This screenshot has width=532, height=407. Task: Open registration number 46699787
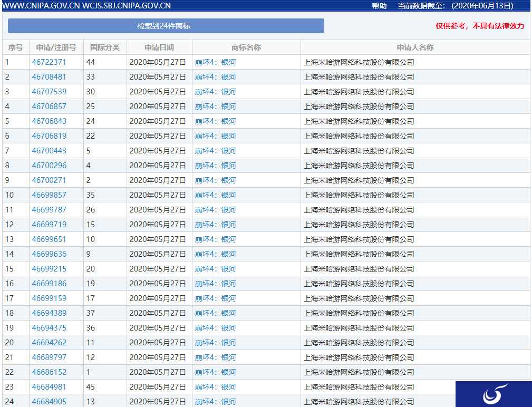click(49, 210)
